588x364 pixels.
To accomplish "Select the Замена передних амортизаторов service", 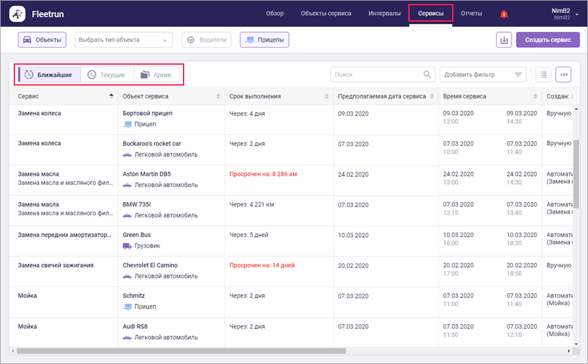I will coord(65,235).
